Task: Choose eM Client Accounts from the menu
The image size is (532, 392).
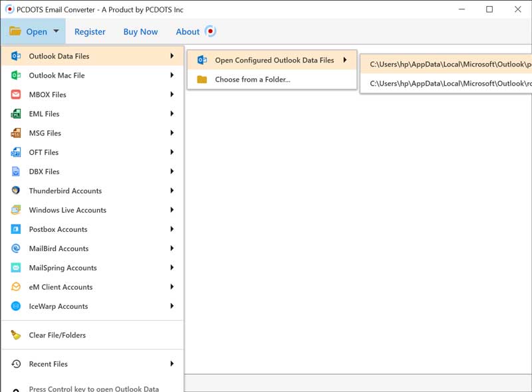Action: (92, 287)
